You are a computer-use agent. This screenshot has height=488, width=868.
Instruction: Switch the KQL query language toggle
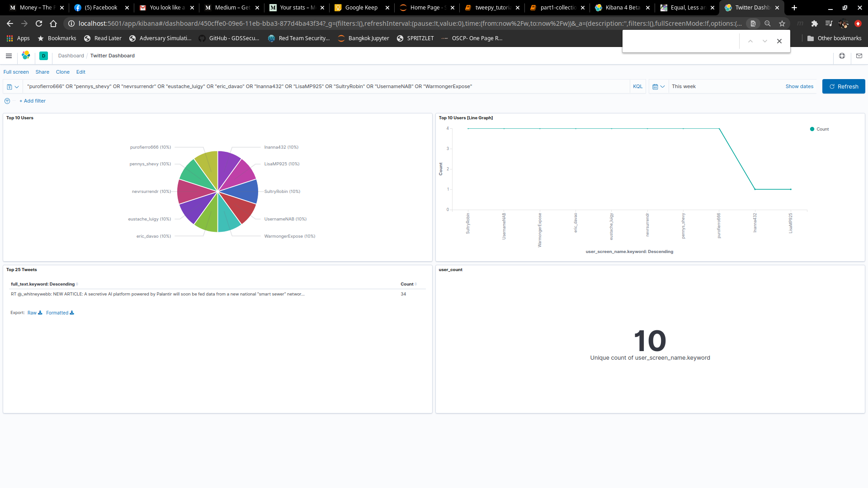637,86
